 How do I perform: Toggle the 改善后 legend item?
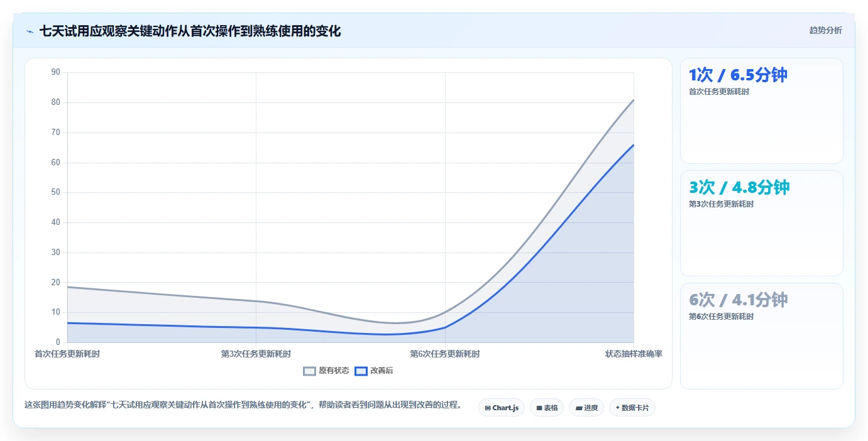(373, 371)
